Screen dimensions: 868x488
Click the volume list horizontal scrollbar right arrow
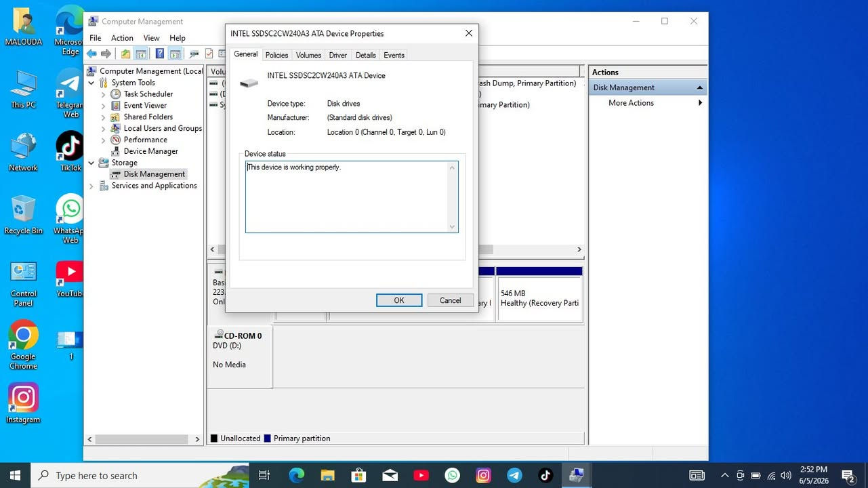(579, 249)
